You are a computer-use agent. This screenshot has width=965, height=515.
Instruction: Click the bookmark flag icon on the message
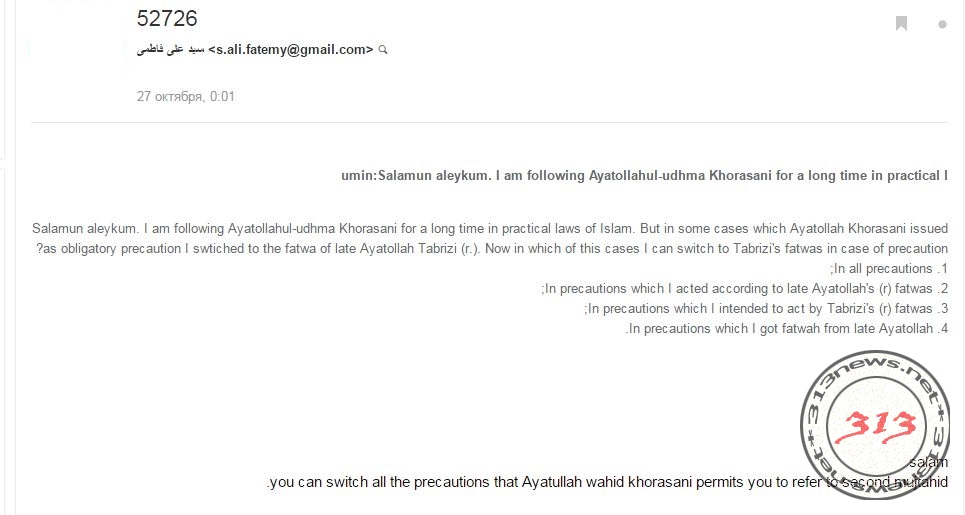click(902, 24)
